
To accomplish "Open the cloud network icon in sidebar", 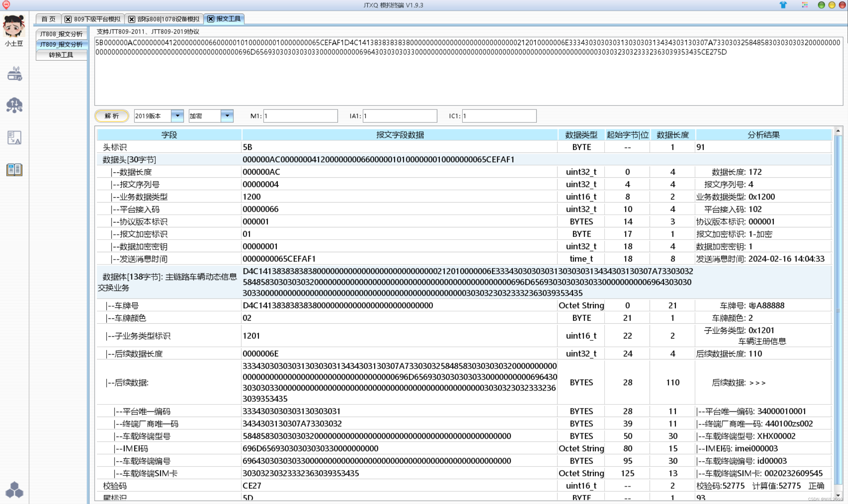I will click(14, 105).
